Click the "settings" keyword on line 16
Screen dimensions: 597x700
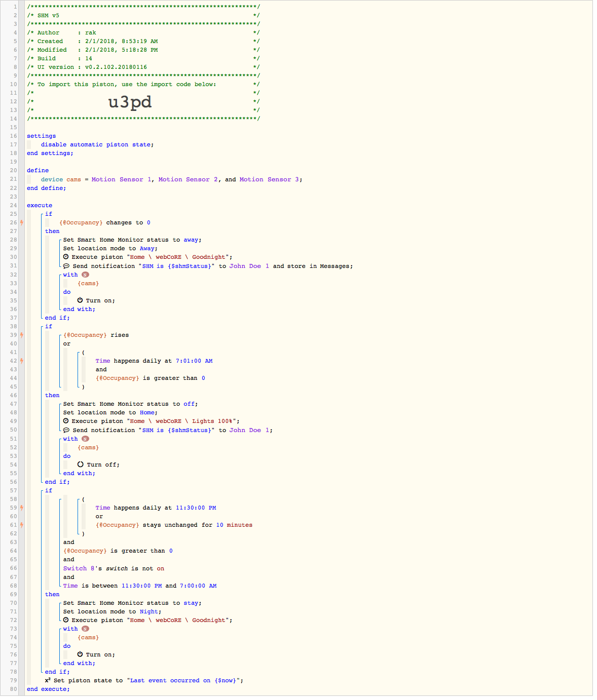pos(42,136)
